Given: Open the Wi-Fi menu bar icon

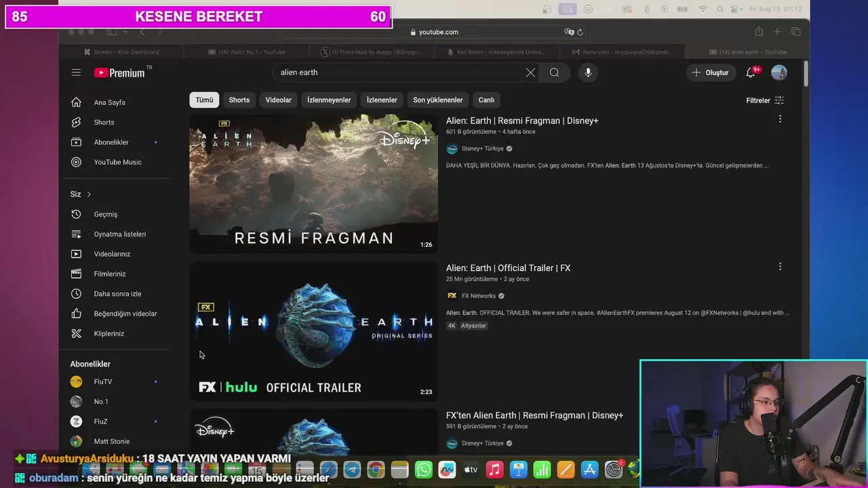Looking at the screenshot, I should [703, 9].
